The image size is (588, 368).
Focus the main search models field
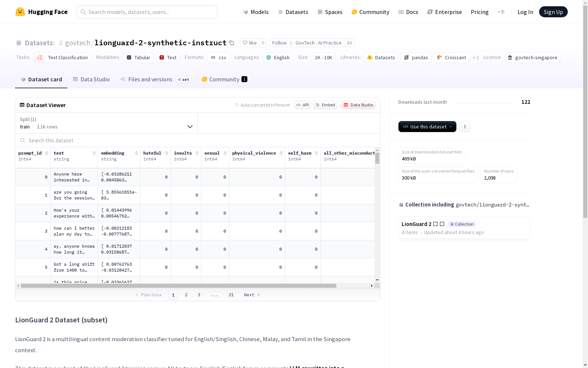pyautogui.click(x=147, y=12)
